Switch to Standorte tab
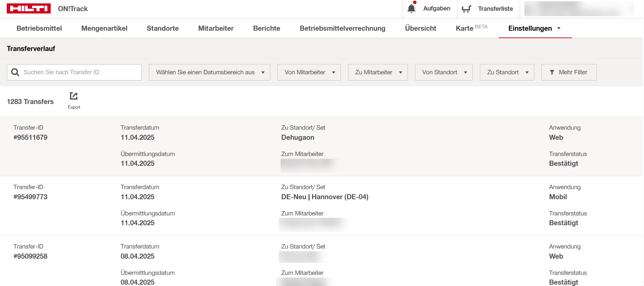Screen dimensions: 644x286 (163, 28)
